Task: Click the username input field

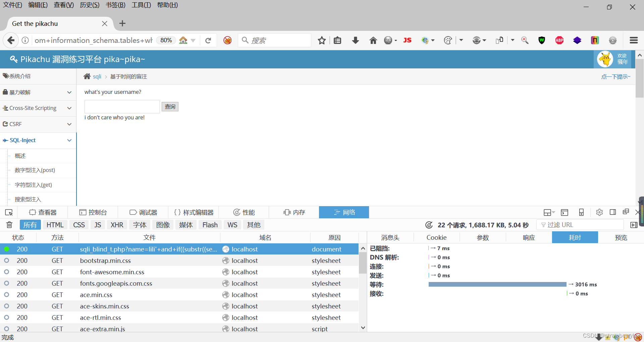Action: click(x=122, y=106)
